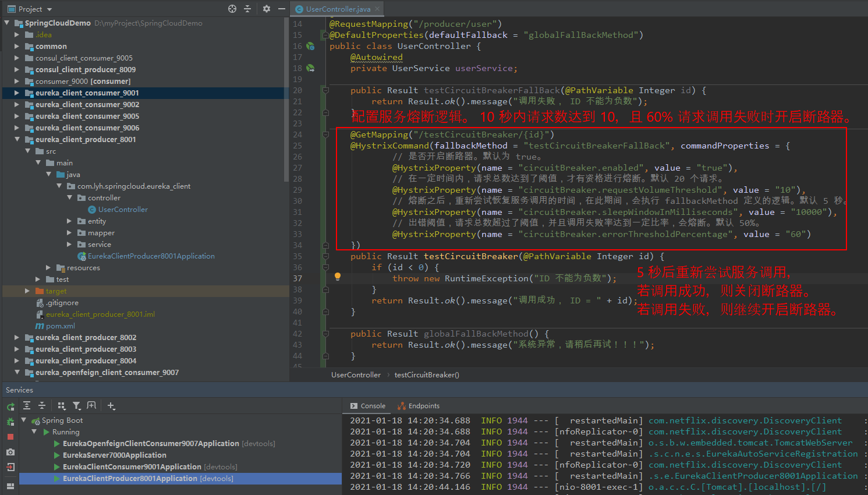
Task: Stop the running service
Action: point(10,437)
